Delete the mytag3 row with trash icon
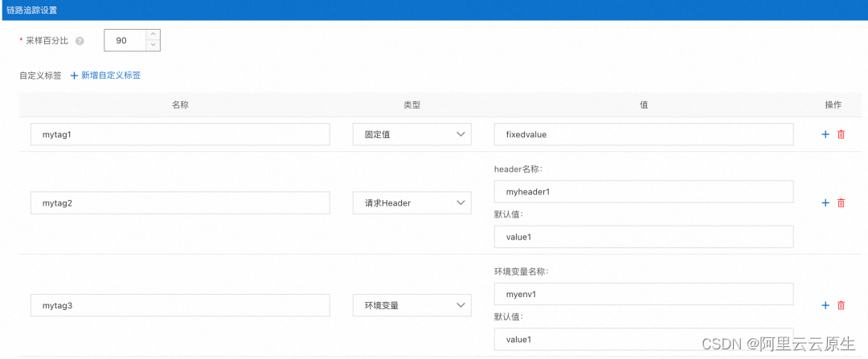Image resolution: width=868 pixels, height=359 pixels. [841, 305]
